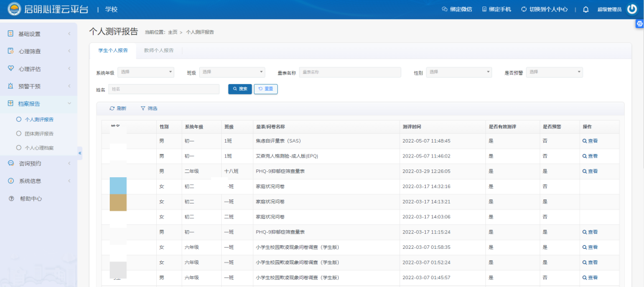Switch to 教师个人报告 tab

pyautogui.click(x=159, y=51)
